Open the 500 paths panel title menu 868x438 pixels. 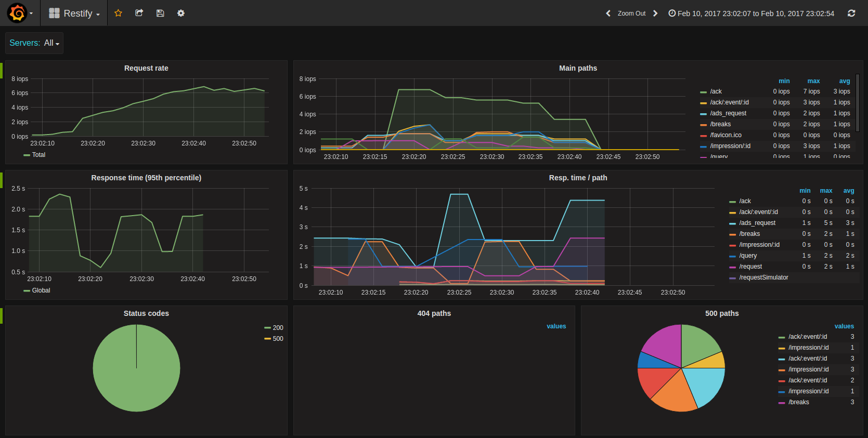pos(722,313)
